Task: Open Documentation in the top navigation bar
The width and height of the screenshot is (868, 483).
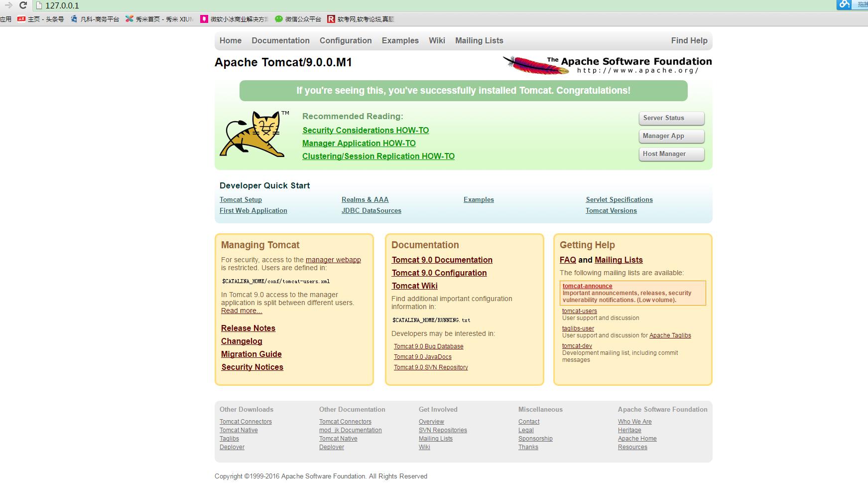Action: pos(280,41)
